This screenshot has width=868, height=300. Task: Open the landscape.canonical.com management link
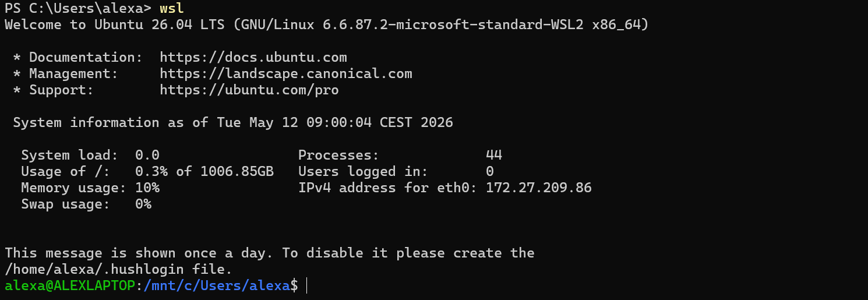(x=286, y=74)
